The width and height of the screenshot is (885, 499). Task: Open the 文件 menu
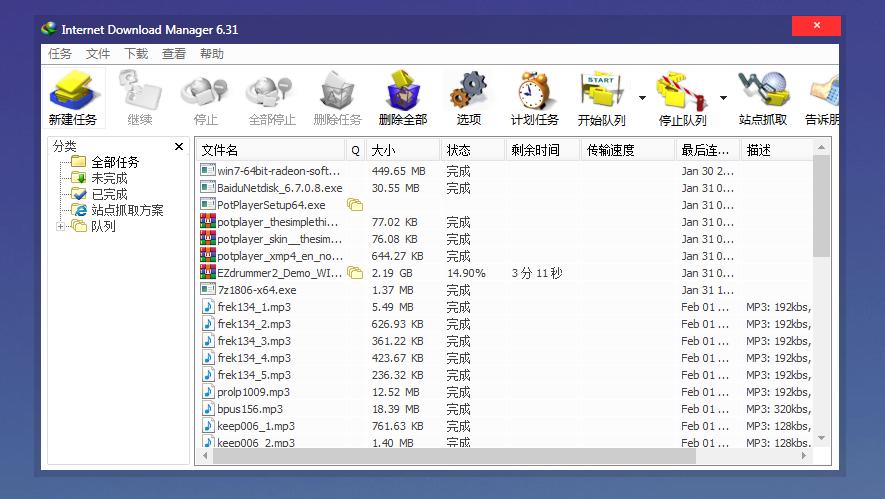coord(98,54)
